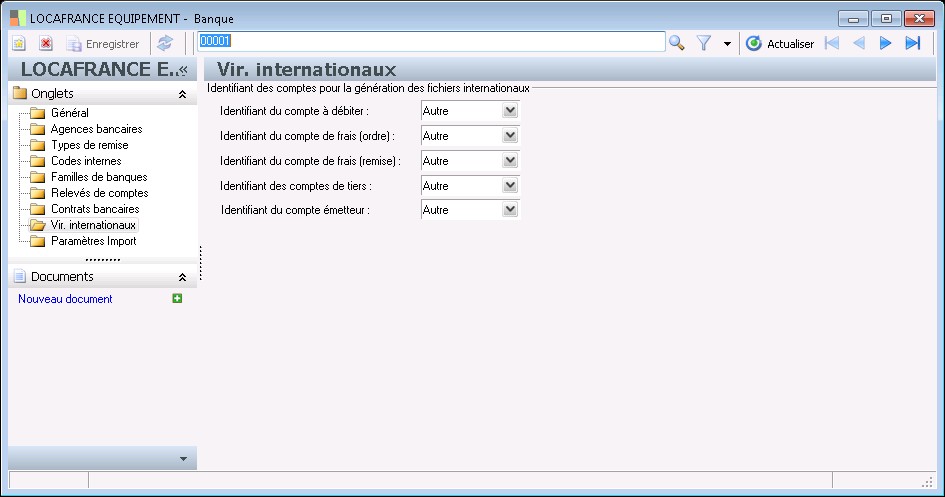Image resolution: width=945 pixels, height=497 pixels.
Task: Click the 'Identifiant des comptes de tiers :' label
Action: click(296, 186)
